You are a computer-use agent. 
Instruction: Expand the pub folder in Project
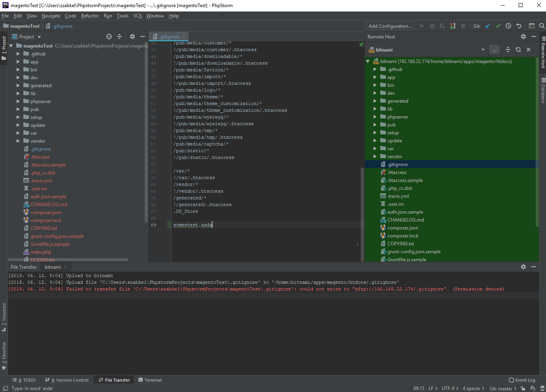[18, 109]
